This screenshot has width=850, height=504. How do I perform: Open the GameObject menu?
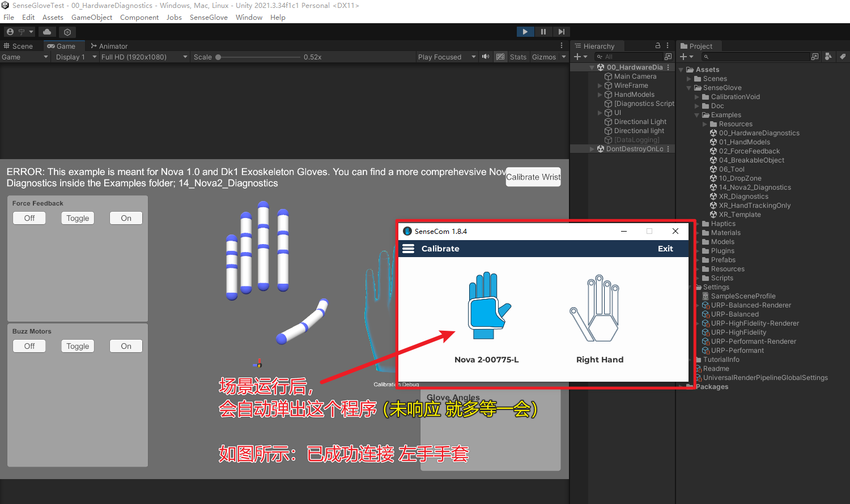[92, 18]
